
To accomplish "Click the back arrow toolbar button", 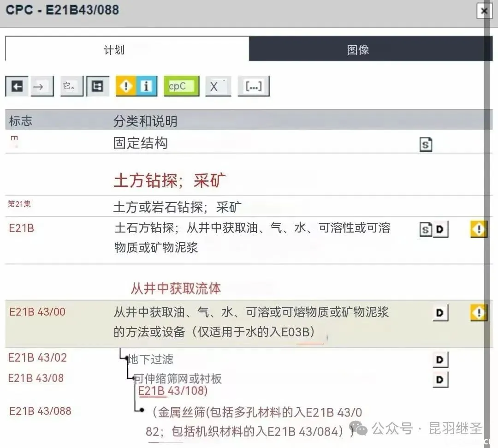I will coord(17,86).
